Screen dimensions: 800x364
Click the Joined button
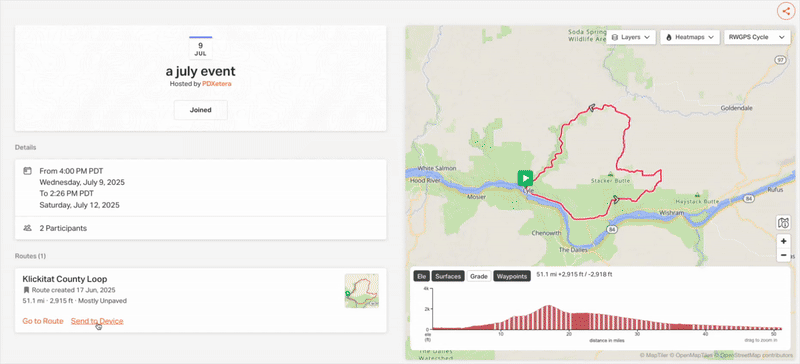click(201, 110)
